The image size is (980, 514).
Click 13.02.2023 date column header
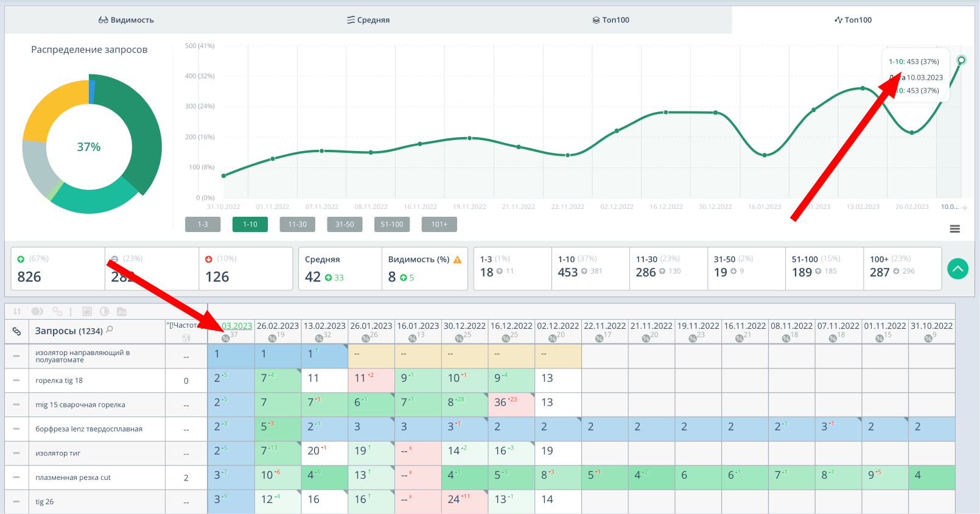324,326
